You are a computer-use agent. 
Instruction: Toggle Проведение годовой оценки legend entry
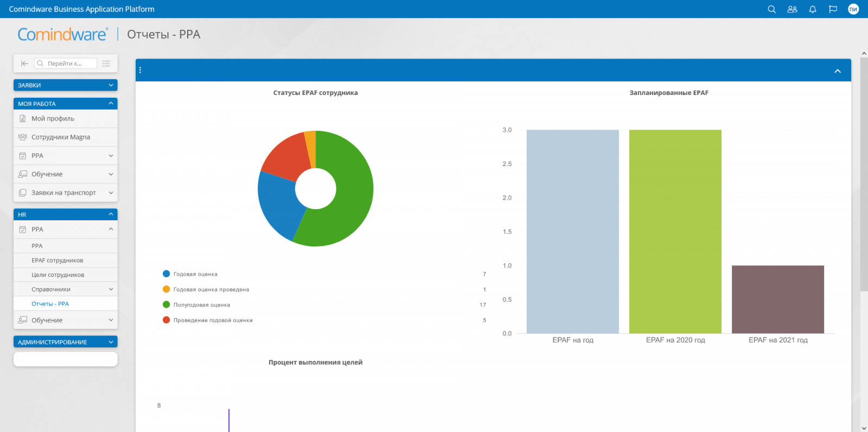click(212, 320)
